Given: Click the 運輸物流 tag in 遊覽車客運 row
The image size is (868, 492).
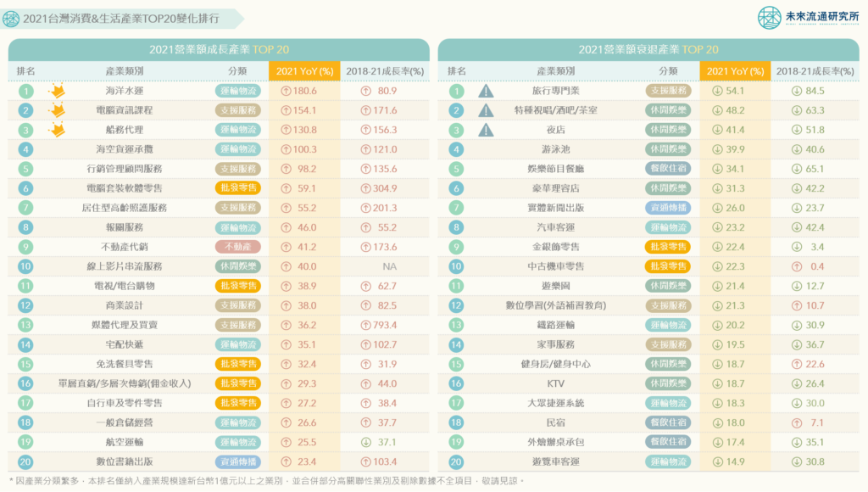Looking at the screenshot, I should 668,461.
